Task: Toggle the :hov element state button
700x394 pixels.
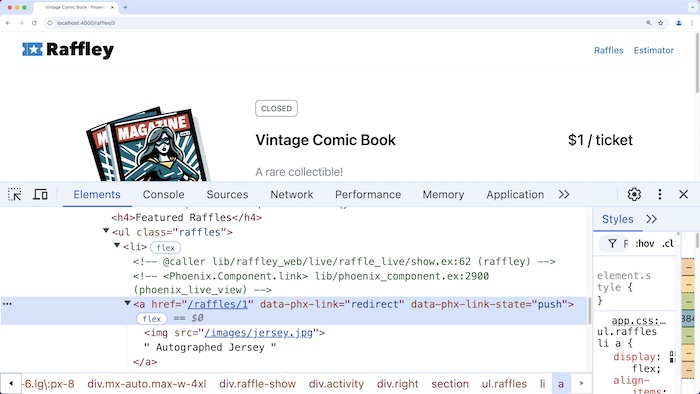Action: pos(645,244)
